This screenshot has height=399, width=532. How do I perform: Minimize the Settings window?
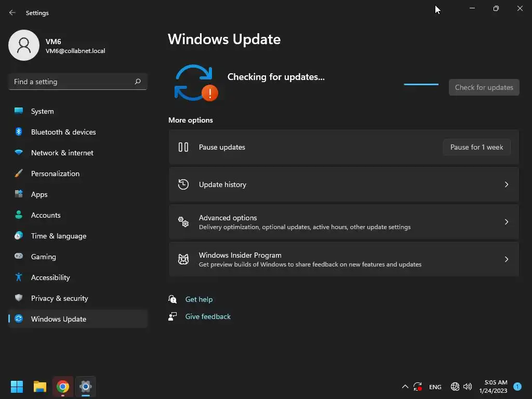click(x=472, y=8)
